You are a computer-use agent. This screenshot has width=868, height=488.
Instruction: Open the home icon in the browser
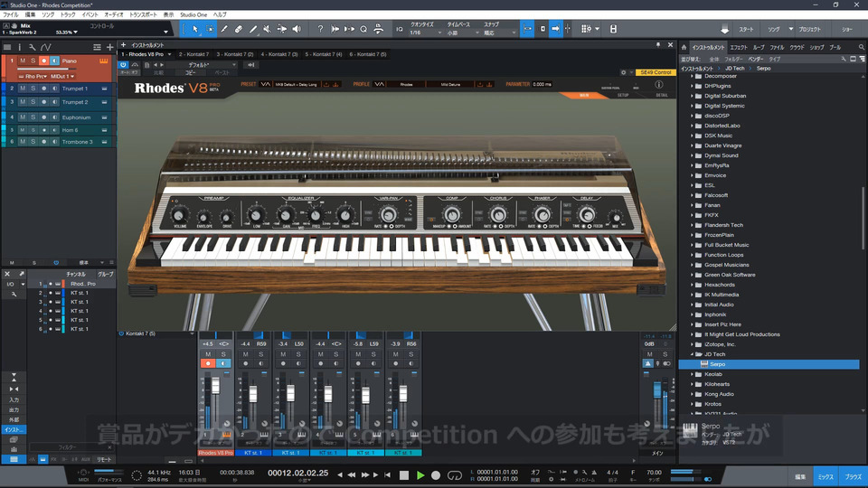[x=684, y=48]
